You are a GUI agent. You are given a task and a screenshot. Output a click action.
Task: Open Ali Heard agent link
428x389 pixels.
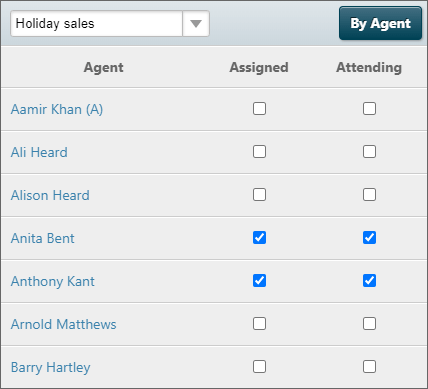coord(39,152)
